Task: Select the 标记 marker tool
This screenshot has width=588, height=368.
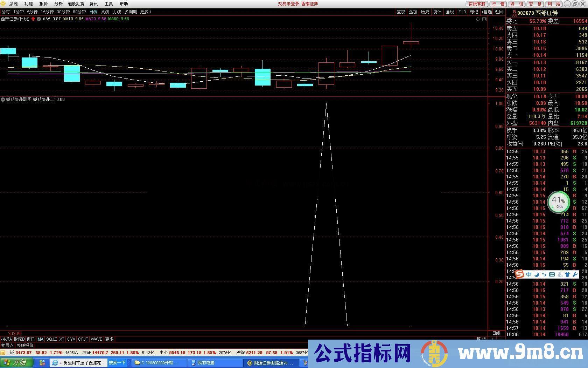Action: 474,12
